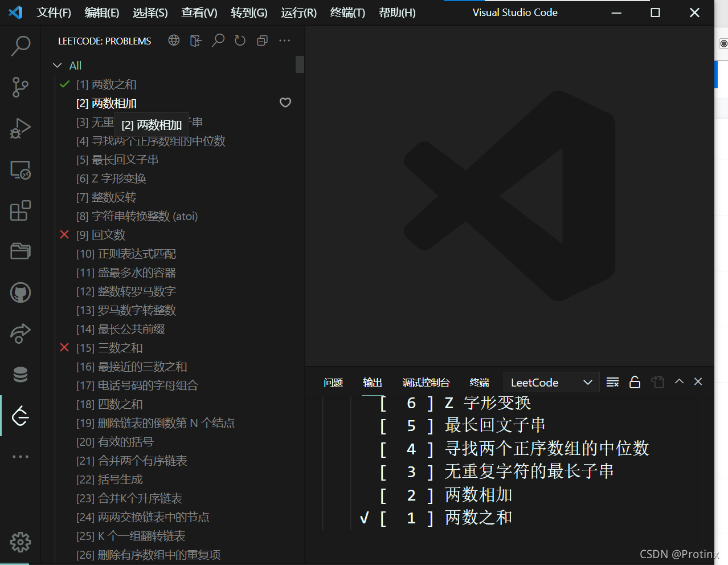The width and height of the screenshot is (728, 565).
Task: Click the LeetCode switch endpoint globe icon
Action: pyautogui.click(x=174, y=40)
